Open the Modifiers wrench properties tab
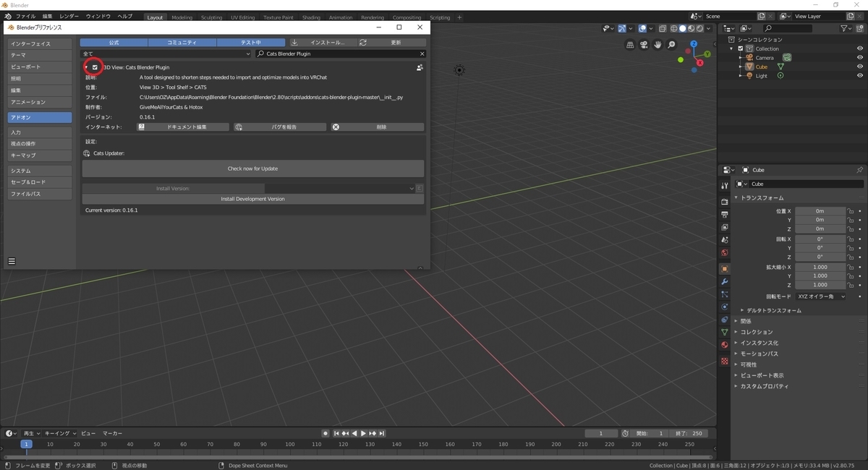 (724, 281)
